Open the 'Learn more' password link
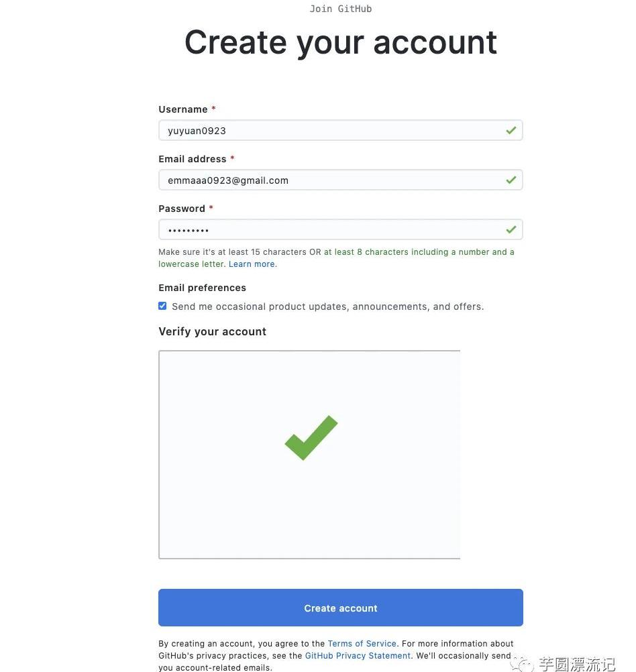The height and width of the screenshot is (672, 636). pyautogui.click(x=252, y=264)
